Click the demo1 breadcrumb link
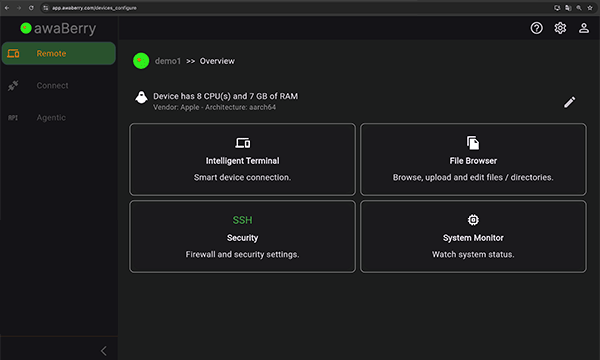The width and height of the screenshot is (600, 360). [168, 61]
